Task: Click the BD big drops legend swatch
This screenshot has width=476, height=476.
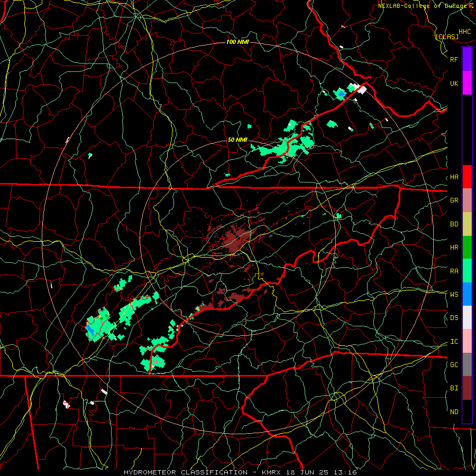Action: tap(467, 224)
